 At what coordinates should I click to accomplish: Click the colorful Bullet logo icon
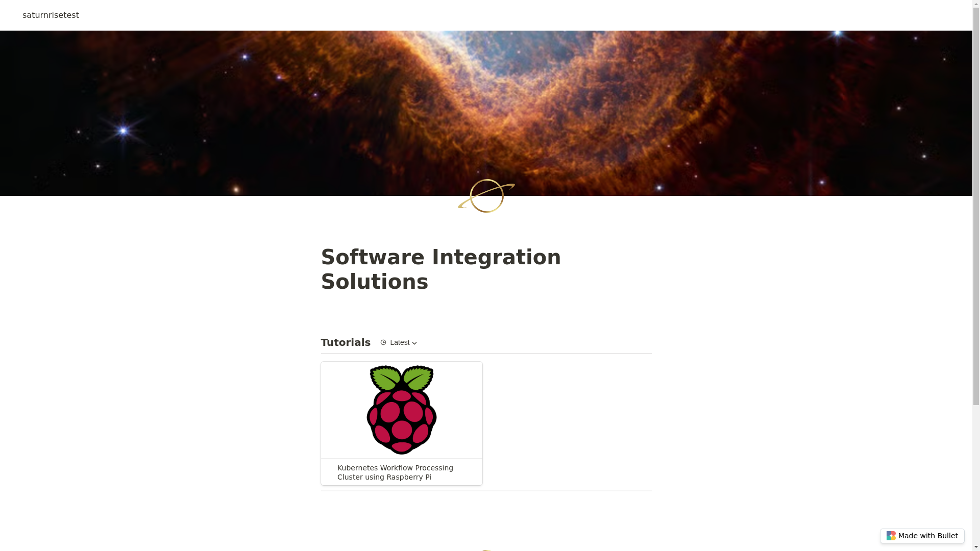pyautogui.click(x=891, y=536)
